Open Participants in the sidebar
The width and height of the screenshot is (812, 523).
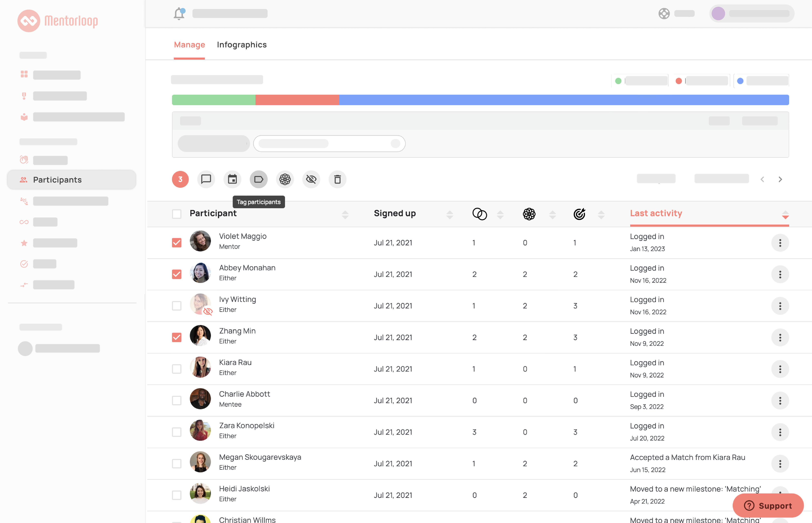72,180
